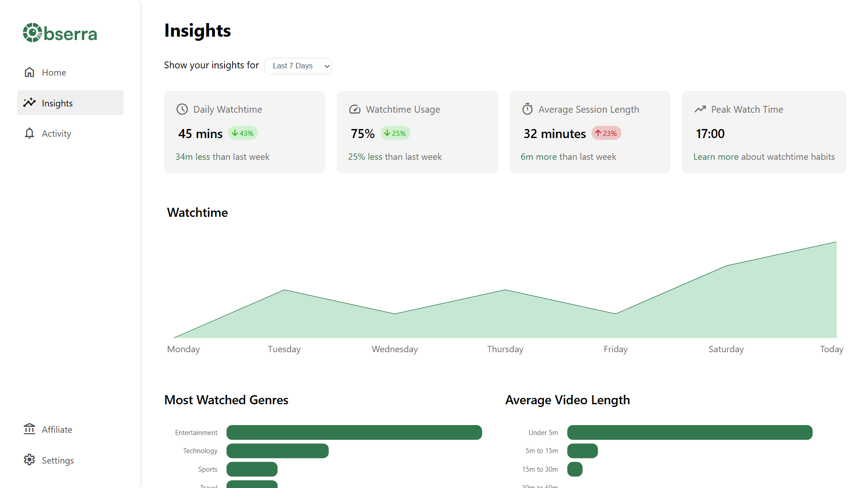The width and height of the screenshot is (868, 488).
Task: Click Learn more about watchtime habits
Action: point(764,157)
